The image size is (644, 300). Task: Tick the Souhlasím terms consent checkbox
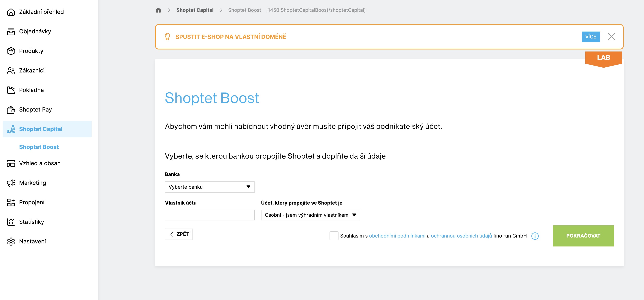[x=334, y=236]
